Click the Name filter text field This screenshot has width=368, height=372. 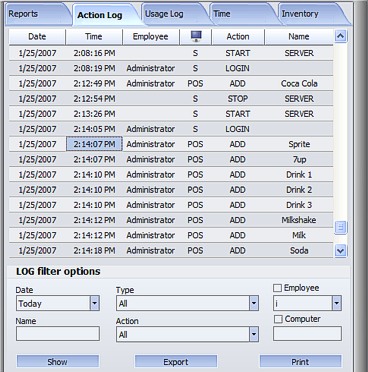(58, 334)
